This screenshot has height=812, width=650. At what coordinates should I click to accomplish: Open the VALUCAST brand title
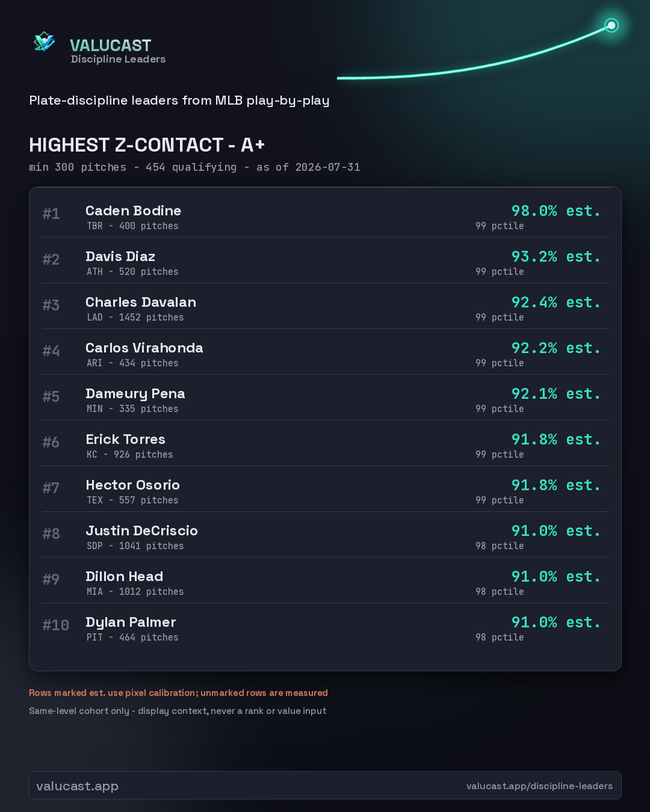111,45
